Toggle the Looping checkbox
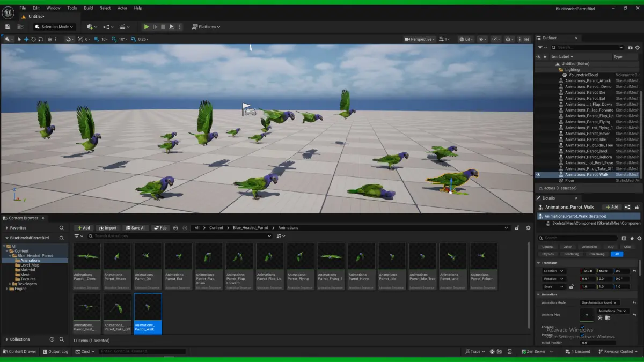The width and height of the screenshot is (644, 362). (582, 328)
